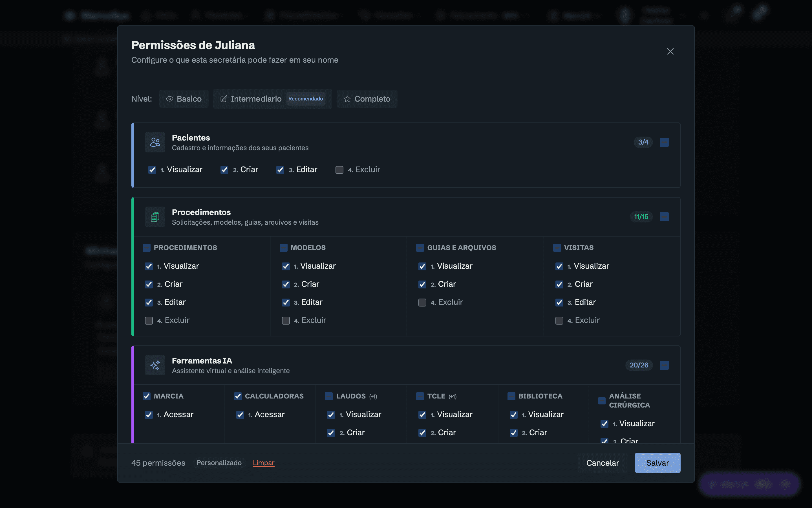Click the Salvar button
The width and height of the screenshot is (812, 508).
pos(657,463)
